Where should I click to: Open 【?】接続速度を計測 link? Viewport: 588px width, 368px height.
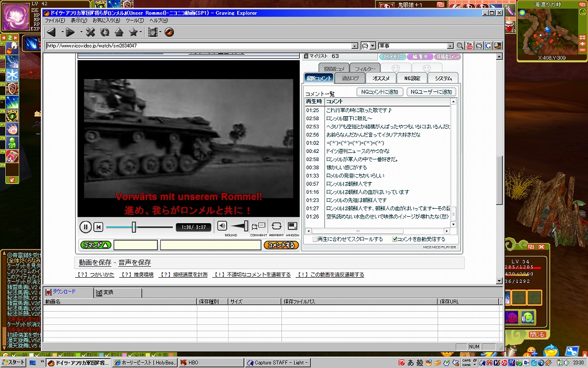pyautogui.click(x=183, y=274)
